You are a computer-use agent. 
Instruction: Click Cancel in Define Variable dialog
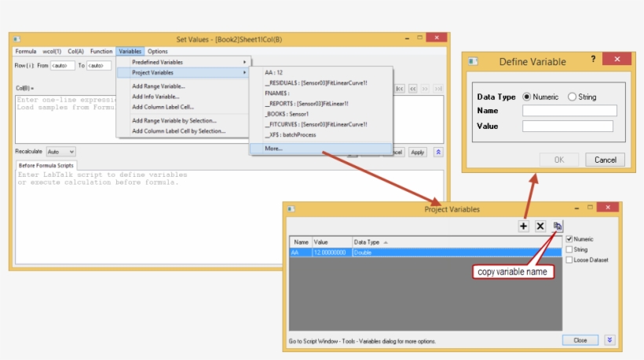(x=606, y=160)
